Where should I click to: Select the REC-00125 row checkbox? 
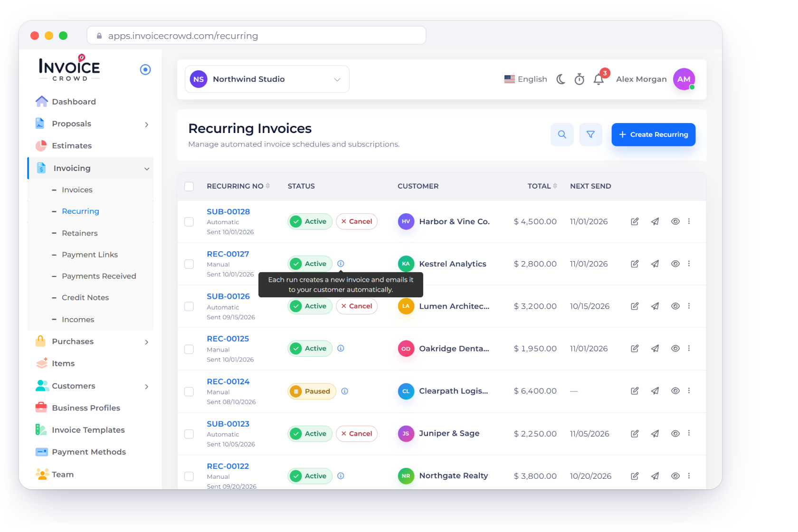tap(189, 349)
